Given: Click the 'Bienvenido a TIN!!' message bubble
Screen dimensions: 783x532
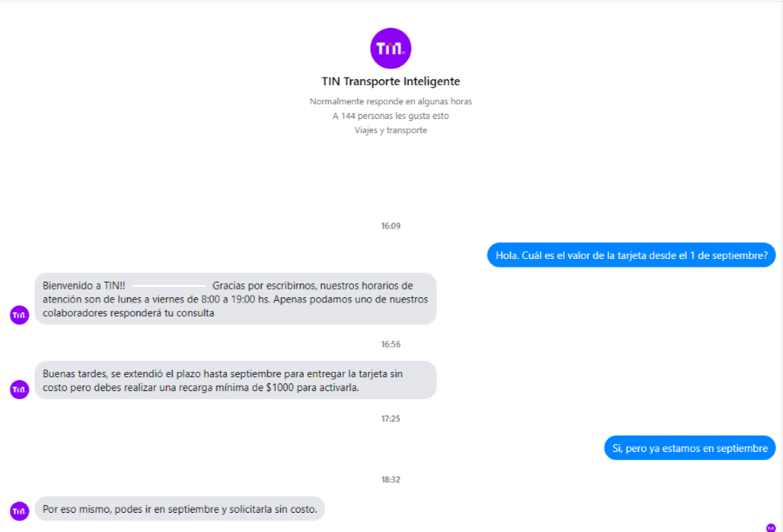Looking at the screenshot, I should coord(235,299).
